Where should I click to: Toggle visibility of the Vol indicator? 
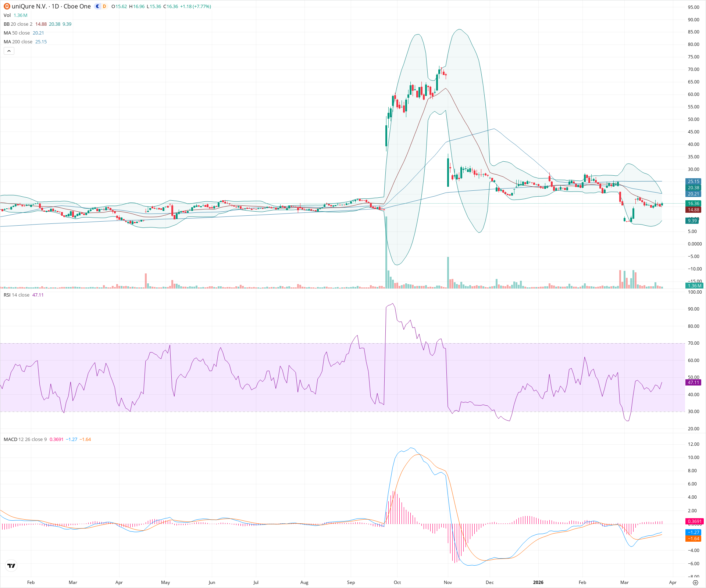pyautogui.click(x=7, y=15)
